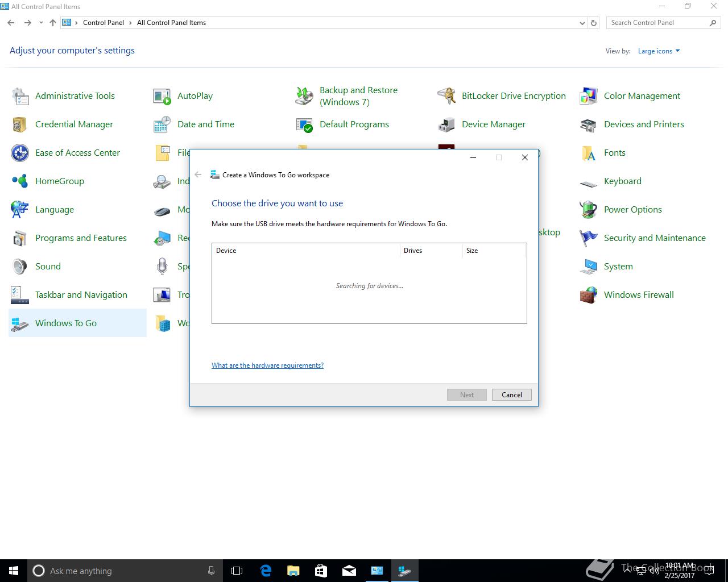This screenshot has height=582, width=728.
Task: Click the Windows To Go icon
Action: 20,323
